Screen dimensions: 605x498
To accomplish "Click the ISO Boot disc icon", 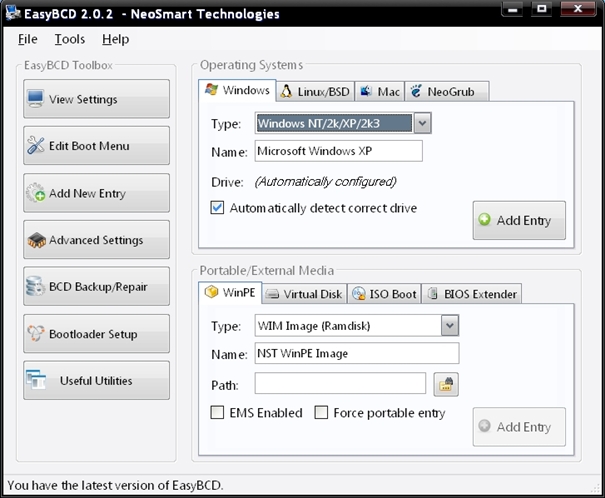I will pos(359,294).
